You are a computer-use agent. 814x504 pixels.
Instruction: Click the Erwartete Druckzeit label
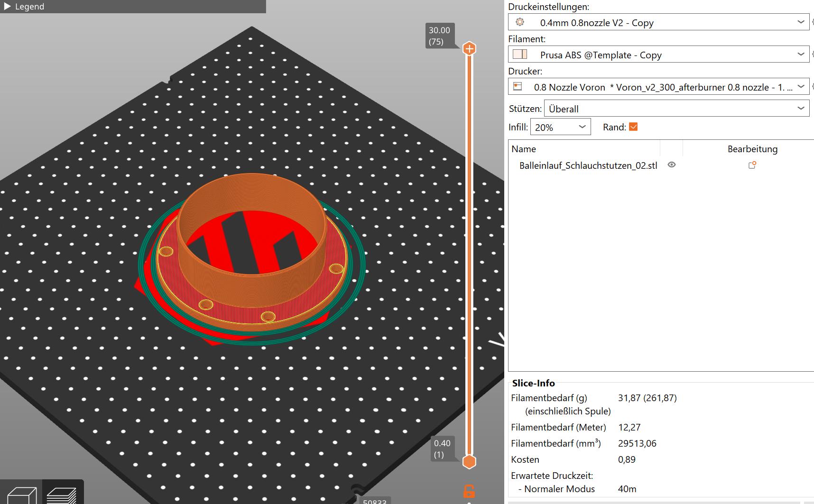(x=552, y=476)
